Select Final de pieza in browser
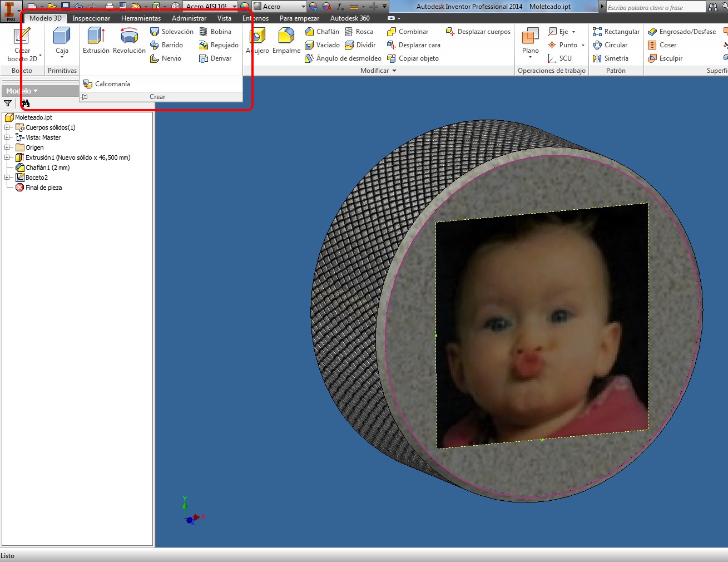Screen dimensions: 728x562 [39, 188]
